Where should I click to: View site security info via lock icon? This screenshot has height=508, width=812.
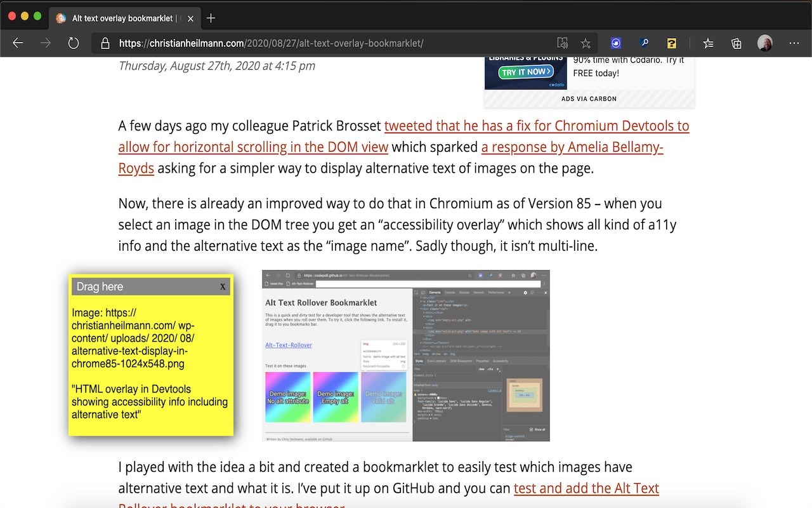coord(105,43)
